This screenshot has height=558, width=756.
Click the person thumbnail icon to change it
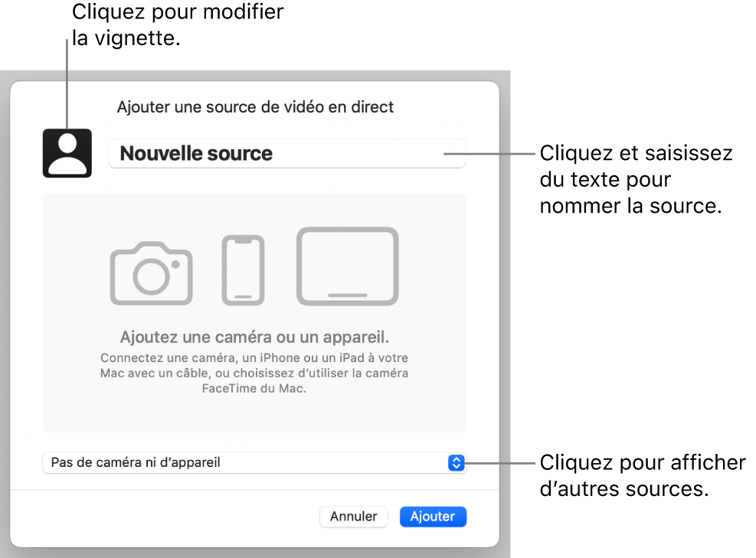[x=67, y=153]
